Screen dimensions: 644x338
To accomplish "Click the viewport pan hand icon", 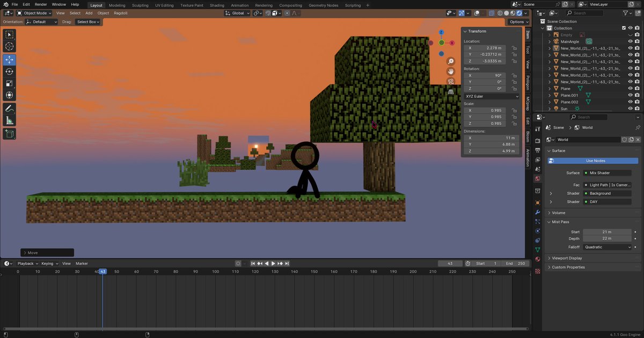I will coord(451,71).
